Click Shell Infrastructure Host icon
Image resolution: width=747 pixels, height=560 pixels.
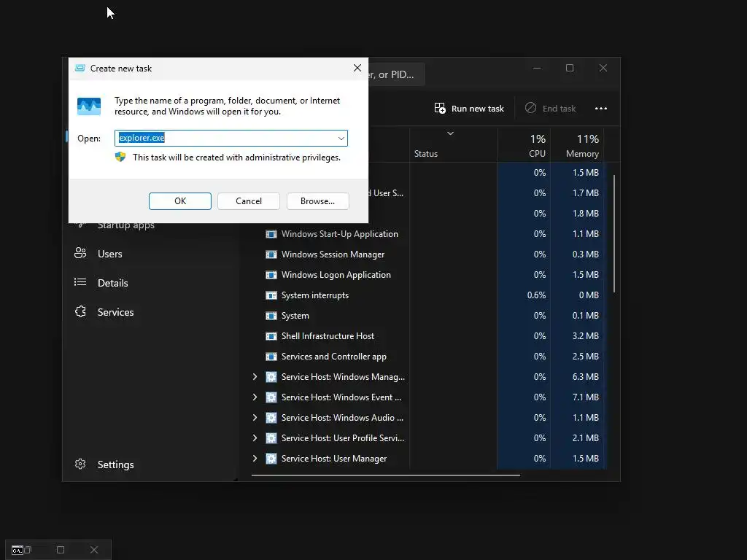pos(271,336)
